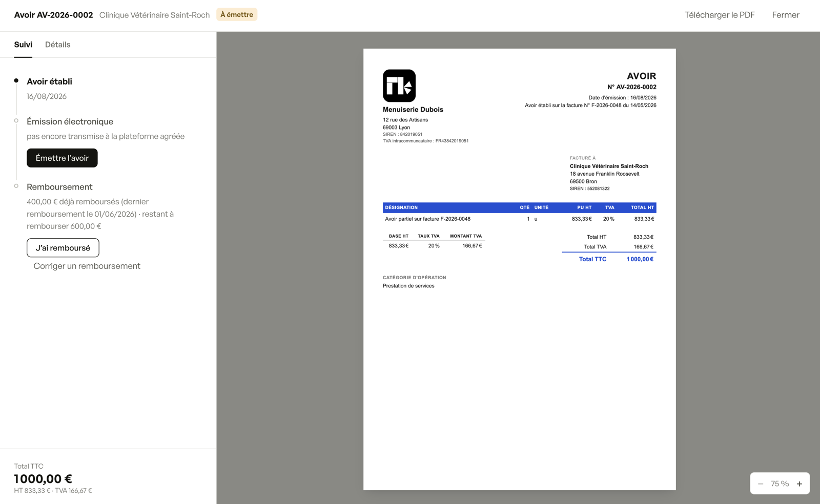Click 'Menuiserie Dubois' company name on the document
Viewport: 820px width, 504px height.
(413, 110)
